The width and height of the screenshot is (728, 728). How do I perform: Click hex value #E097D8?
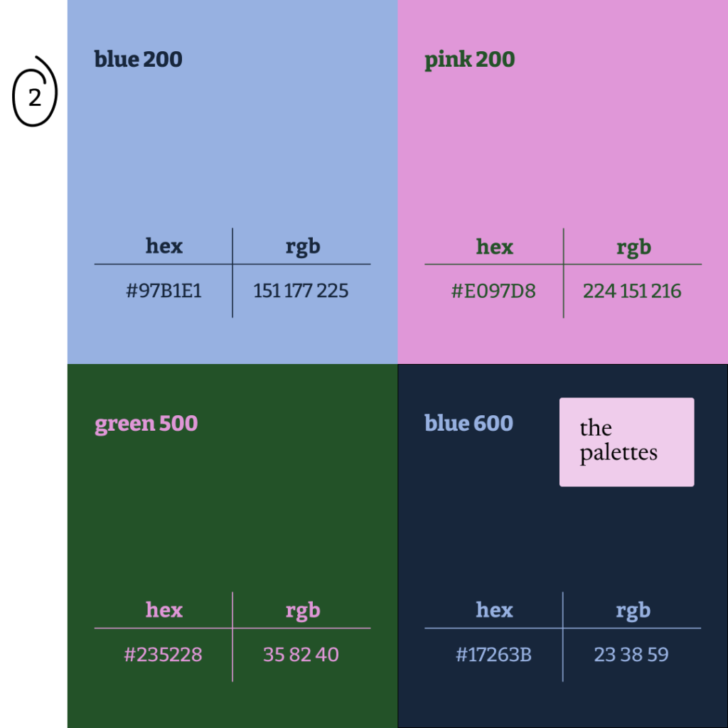[493, 291]
